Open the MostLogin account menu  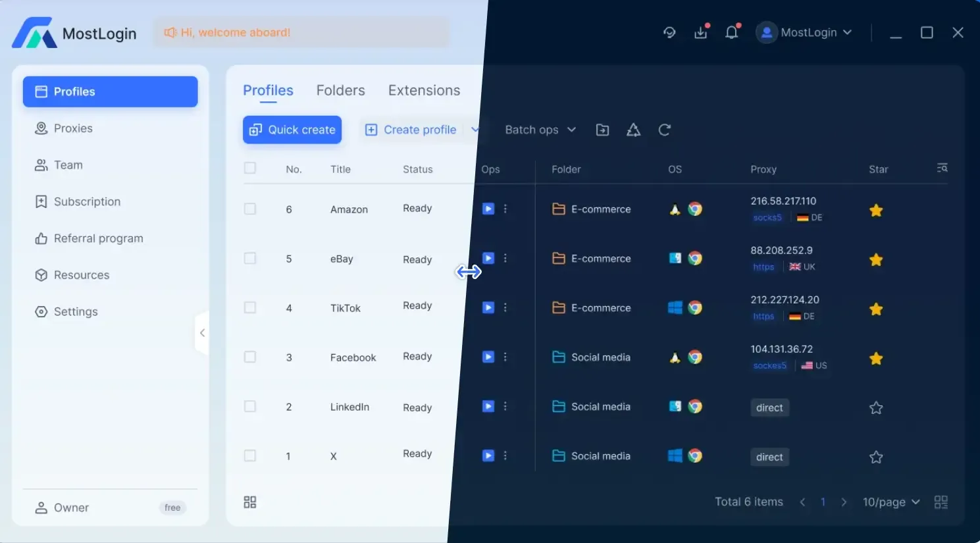point(804,32)
